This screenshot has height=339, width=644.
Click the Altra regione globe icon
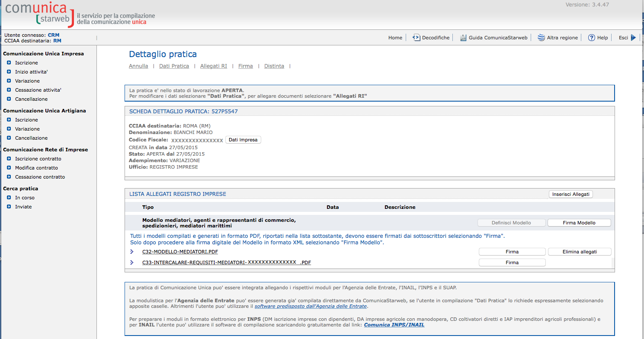(541, 38)
